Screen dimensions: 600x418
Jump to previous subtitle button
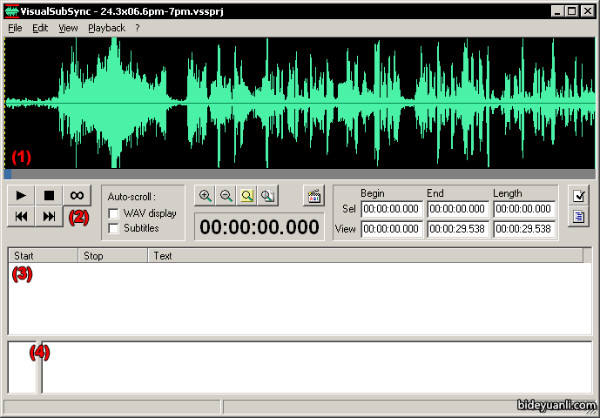[21, 217]
